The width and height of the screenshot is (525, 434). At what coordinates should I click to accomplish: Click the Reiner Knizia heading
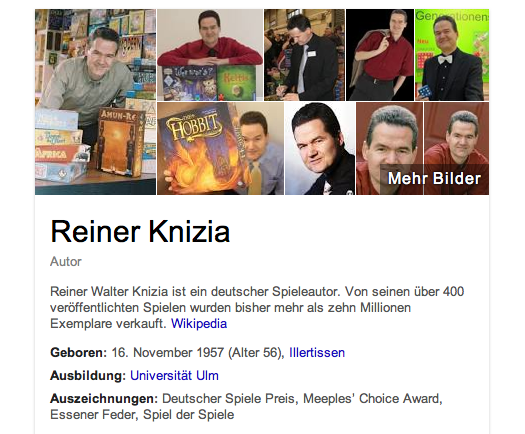click(x=140, y=231)
